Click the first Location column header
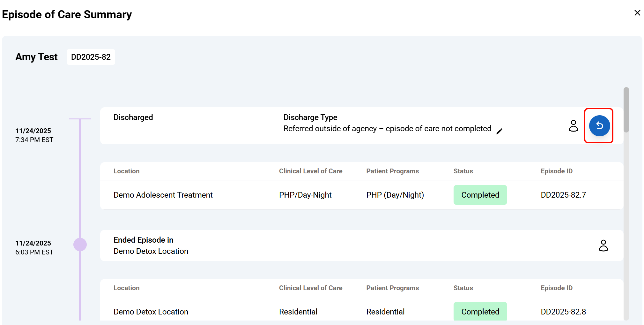Viewport: 644px width, 325px height. 126,171
